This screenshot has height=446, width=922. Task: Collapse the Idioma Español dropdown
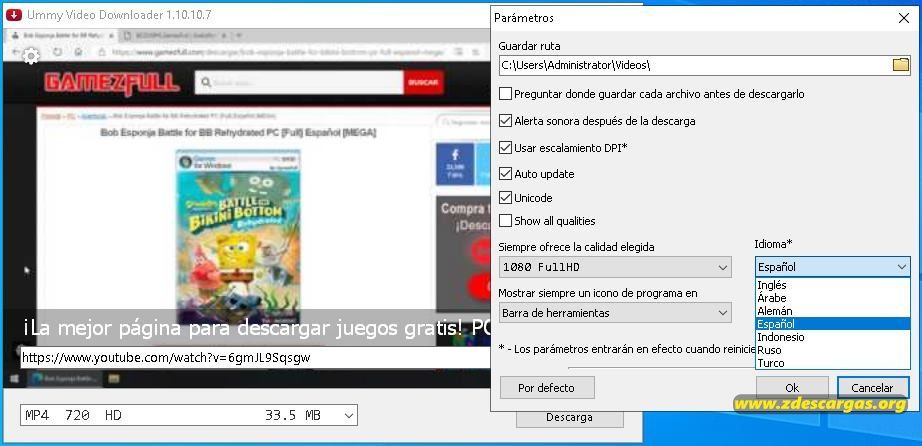tap(833, 267)
